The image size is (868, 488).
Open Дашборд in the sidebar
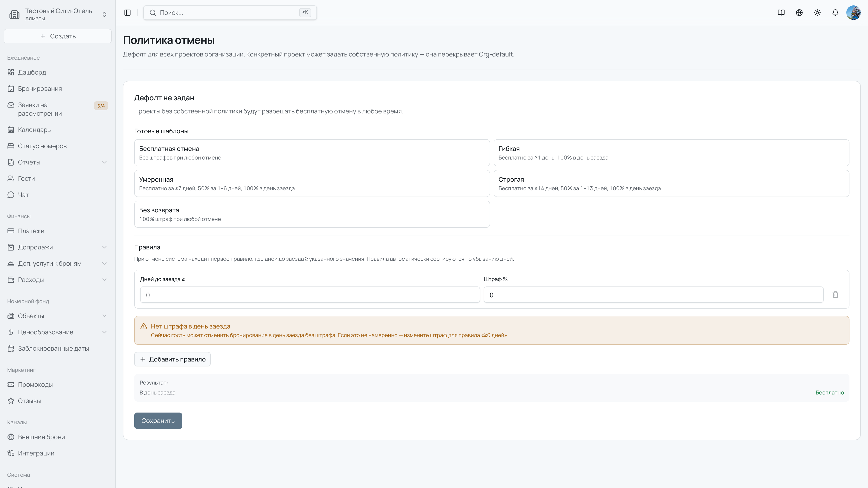(58, 72)
